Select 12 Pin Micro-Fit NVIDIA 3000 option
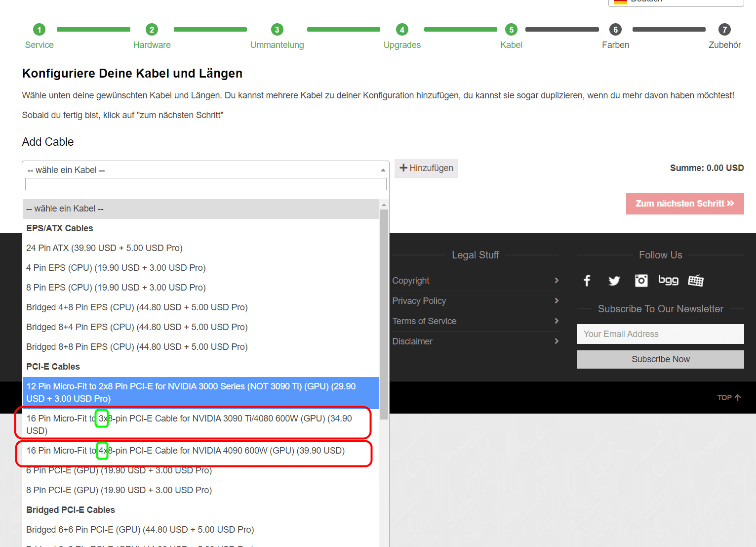 [200, 392]
